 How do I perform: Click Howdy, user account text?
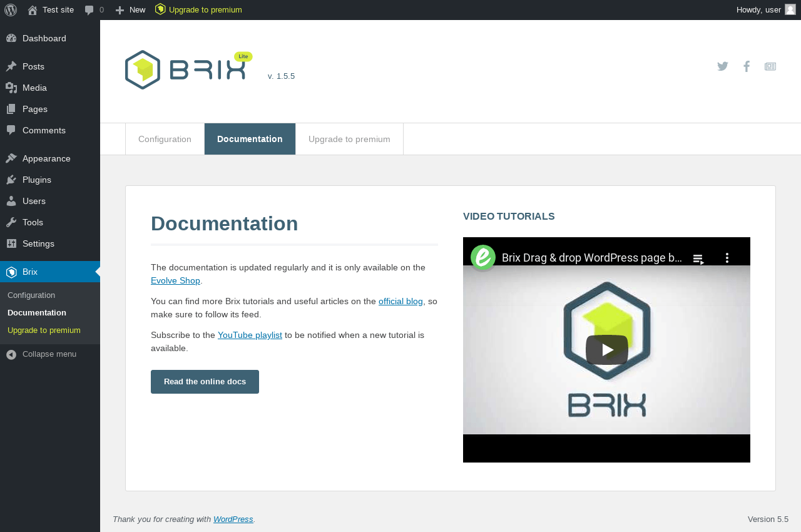tap(758, 10)
